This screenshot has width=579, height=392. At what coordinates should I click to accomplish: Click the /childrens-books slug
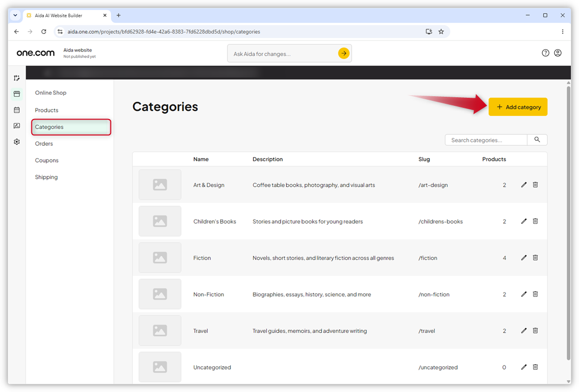tap(441, 221)
